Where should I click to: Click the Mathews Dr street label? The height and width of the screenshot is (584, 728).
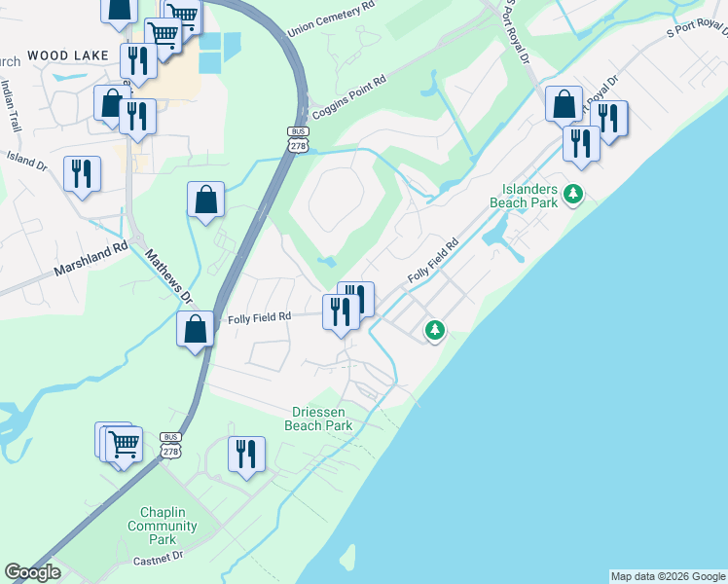168,277
